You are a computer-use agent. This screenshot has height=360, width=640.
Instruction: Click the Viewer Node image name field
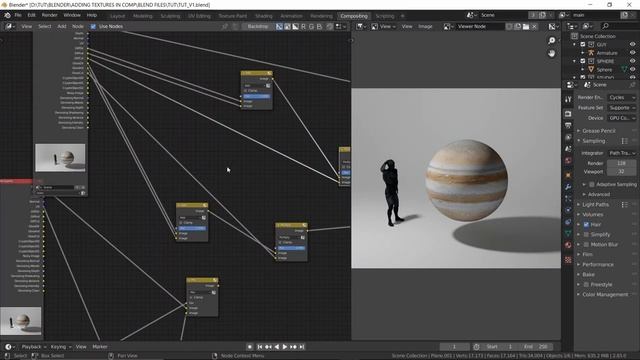coord(479,26)
